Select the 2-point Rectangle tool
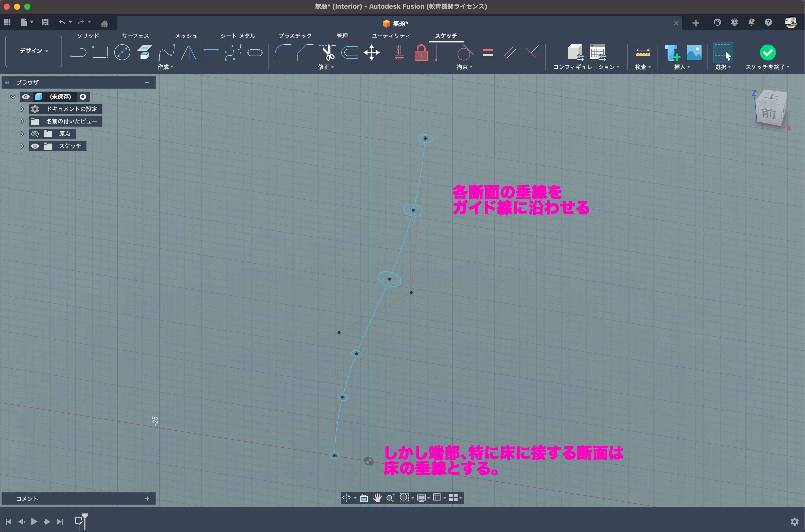Screen dimensions: 805x532 [x=100, y=52]
